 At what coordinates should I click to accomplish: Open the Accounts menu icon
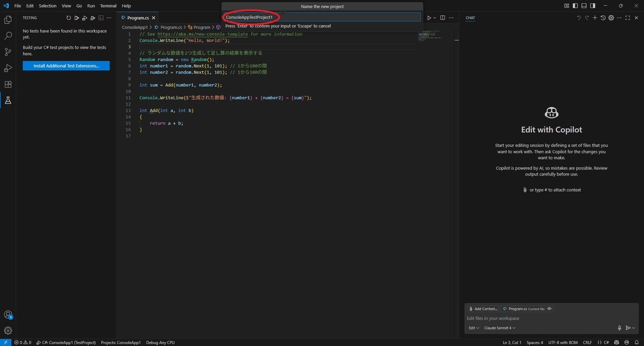click(8, 315)
